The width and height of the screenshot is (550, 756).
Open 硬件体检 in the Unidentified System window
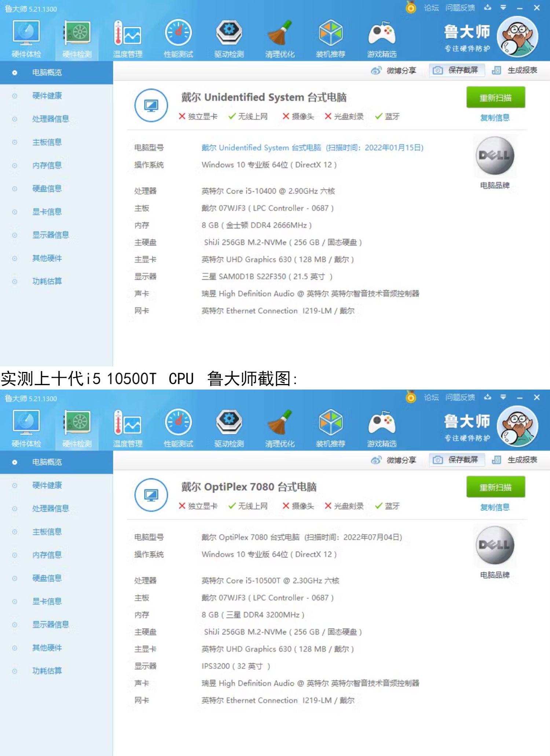point(26,39)
